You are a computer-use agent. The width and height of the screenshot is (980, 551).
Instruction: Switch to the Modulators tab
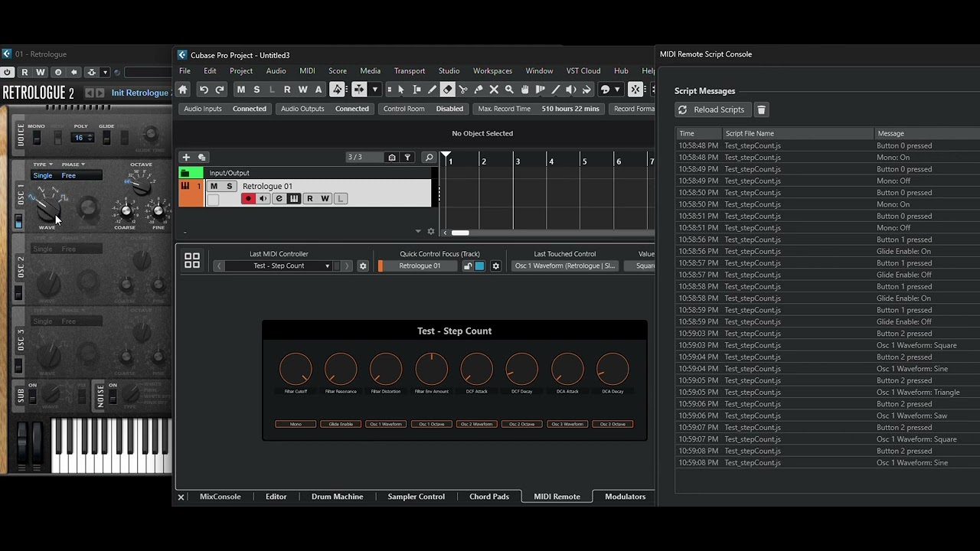[626, 497]
